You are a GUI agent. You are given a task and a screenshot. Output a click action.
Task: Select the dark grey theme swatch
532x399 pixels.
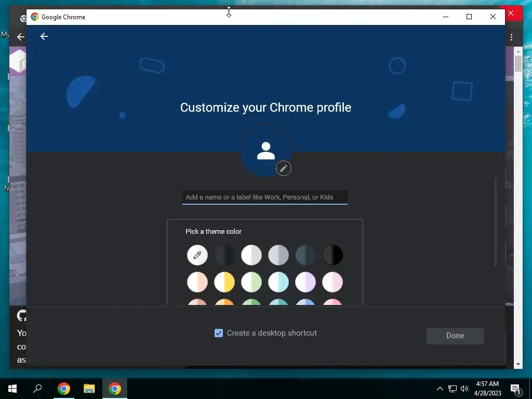click(224, 255)
